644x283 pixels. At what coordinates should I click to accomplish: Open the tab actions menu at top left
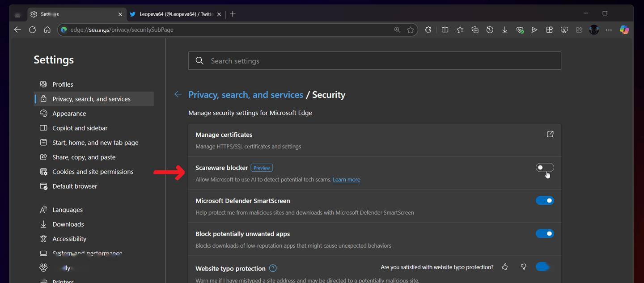(17, 14)
